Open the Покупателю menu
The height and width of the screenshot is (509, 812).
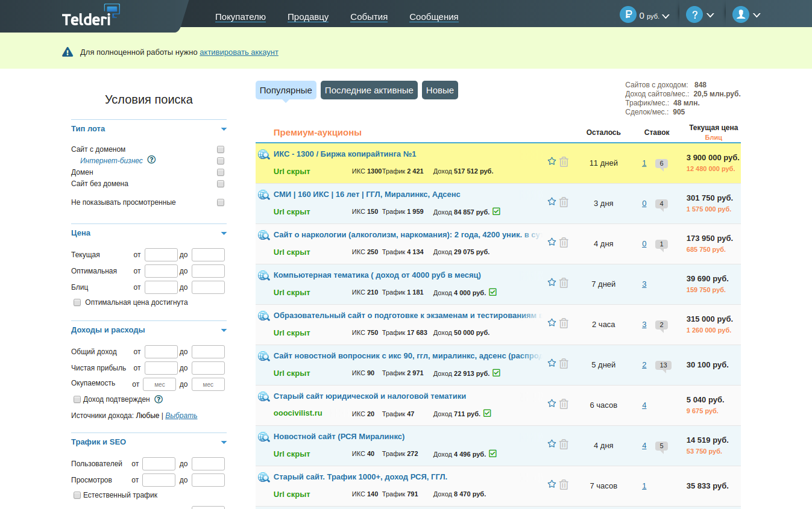[x=241, y=17]
